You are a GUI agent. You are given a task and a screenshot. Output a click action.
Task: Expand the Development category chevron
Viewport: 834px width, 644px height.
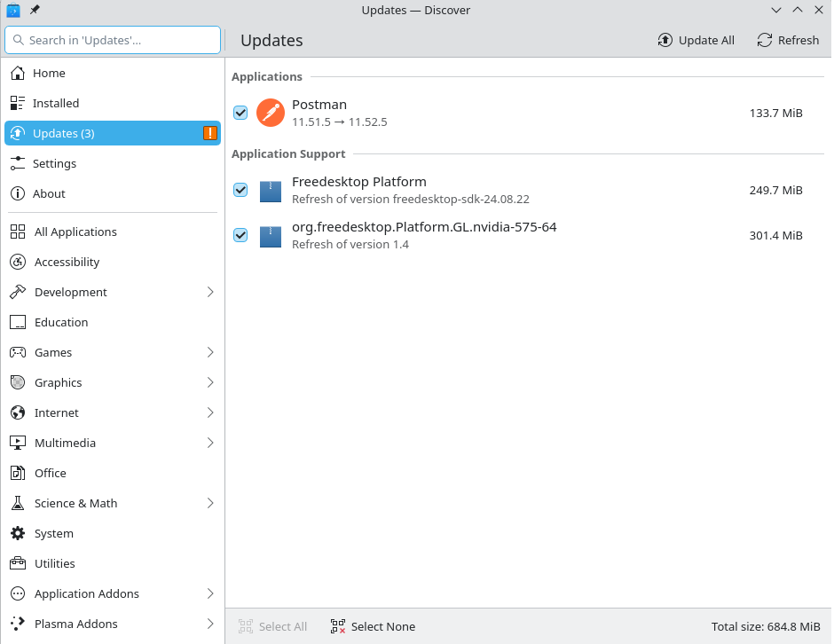pos(210,292)
